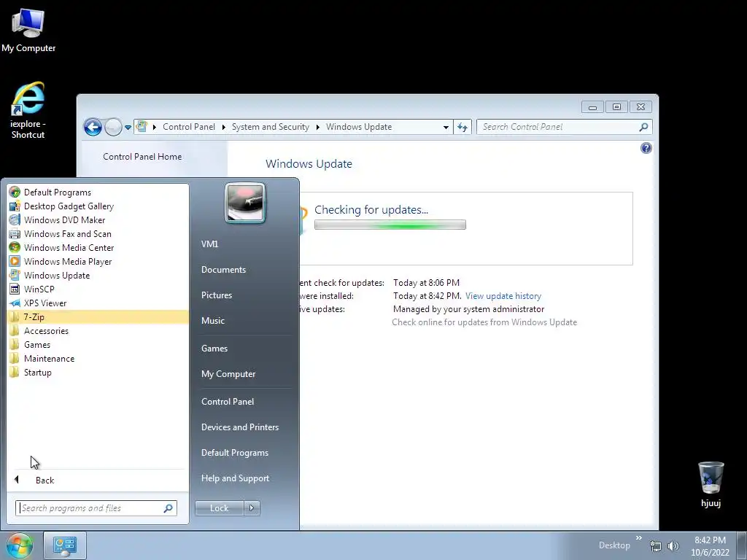Open the shutdown options arrow next to Lock

(252, 508)
